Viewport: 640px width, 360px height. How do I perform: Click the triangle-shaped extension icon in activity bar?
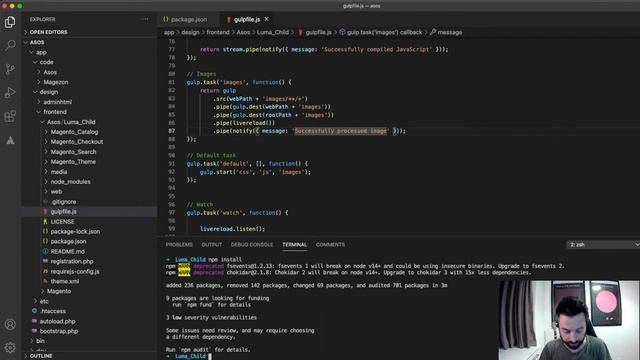[x=10, y=140]
